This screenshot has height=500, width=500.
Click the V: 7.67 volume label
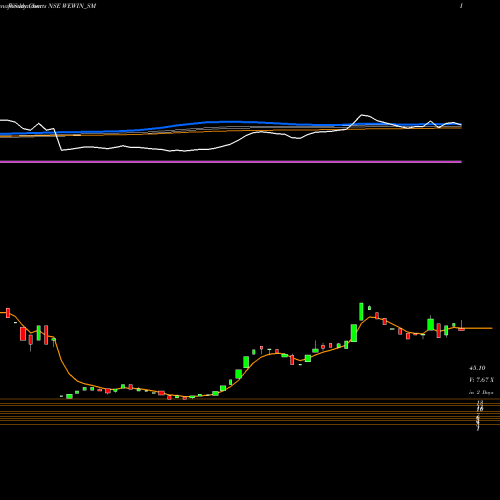click(481, 380)
